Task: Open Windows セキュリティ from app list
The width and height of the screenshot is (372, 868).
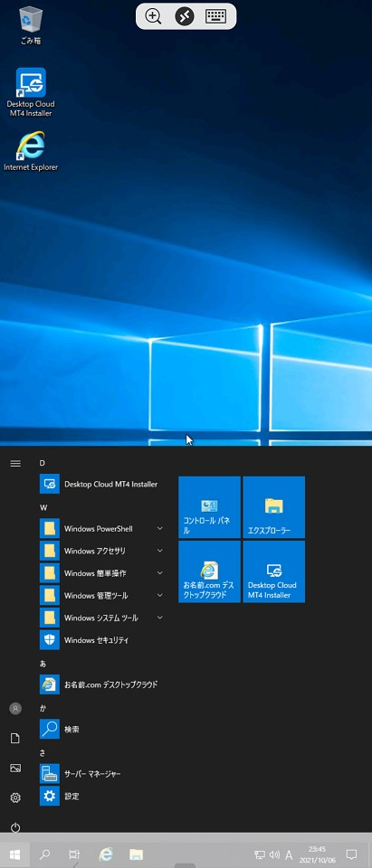Action: tap(102, 640)
